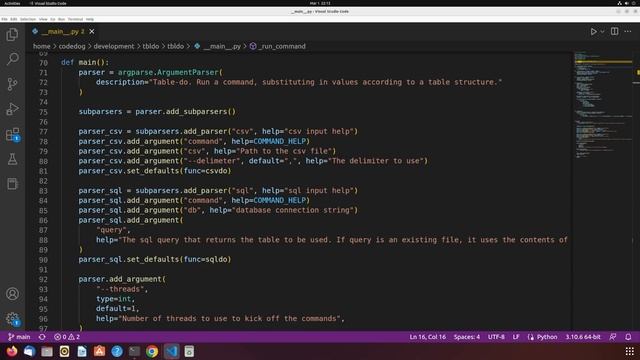Image resolution: width=640 pixels, height=360 pixels.
Task: Open Rhythmbox from the dock
Action: click(64, 351)
